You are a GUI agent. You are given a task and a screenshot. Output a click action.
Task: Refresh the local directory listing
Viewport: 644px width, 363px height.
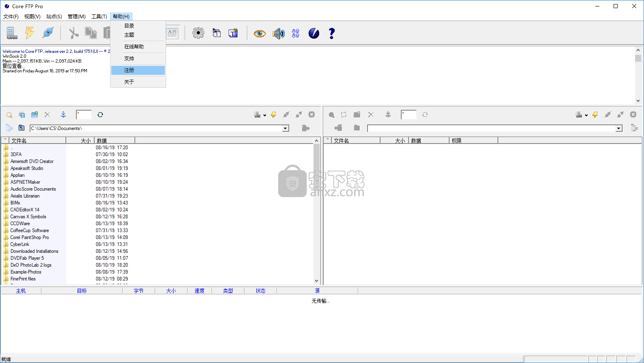point(100,115)
